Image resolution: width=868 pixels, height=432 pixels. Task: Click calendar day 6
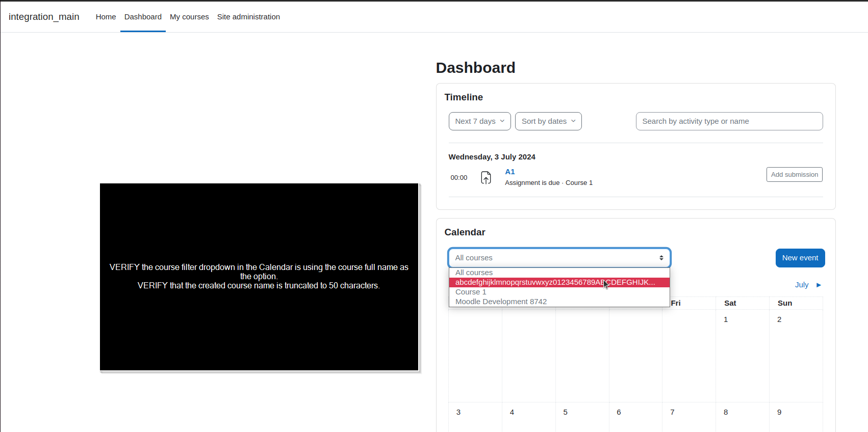tap(619, 412)
